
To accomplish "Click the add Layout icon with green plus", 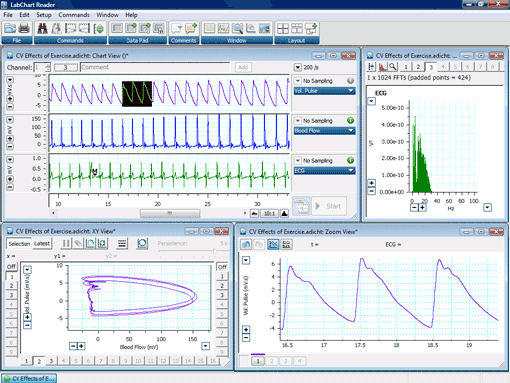I will click(x=311, y=29).
